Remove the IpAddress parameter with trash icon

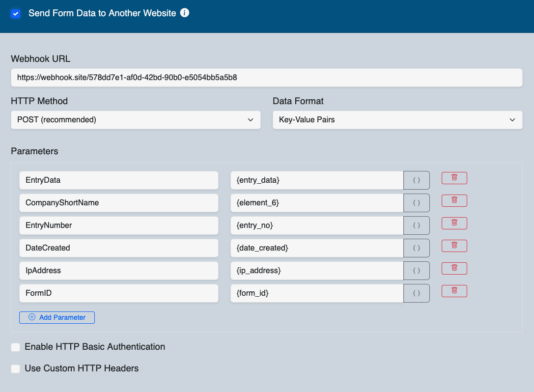click(454, 268)
